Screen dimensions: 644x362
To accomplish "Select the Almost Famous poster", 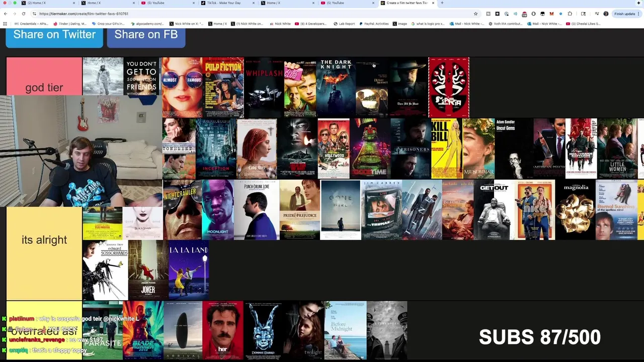I will coord(182,87).
